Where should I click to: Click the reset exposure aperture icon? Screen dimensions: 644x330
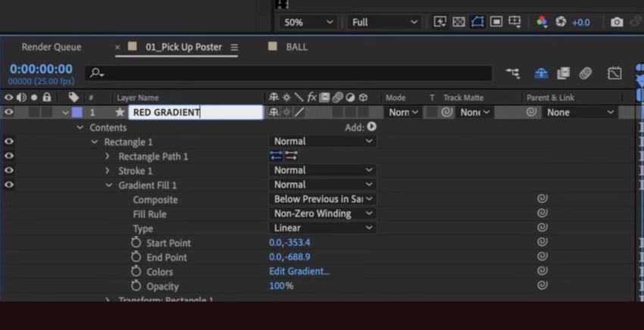(561, 22)
